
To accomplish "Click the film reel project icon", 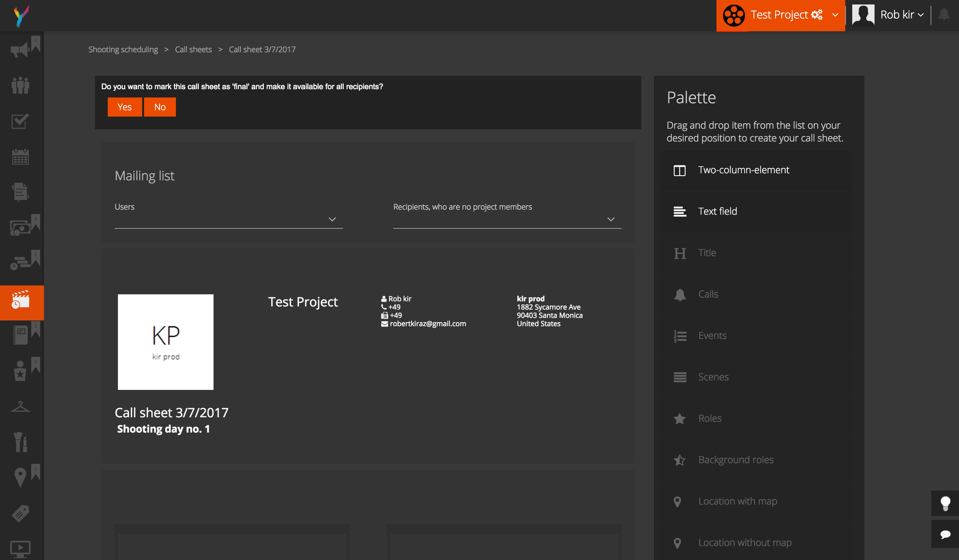I will point(733,16).
